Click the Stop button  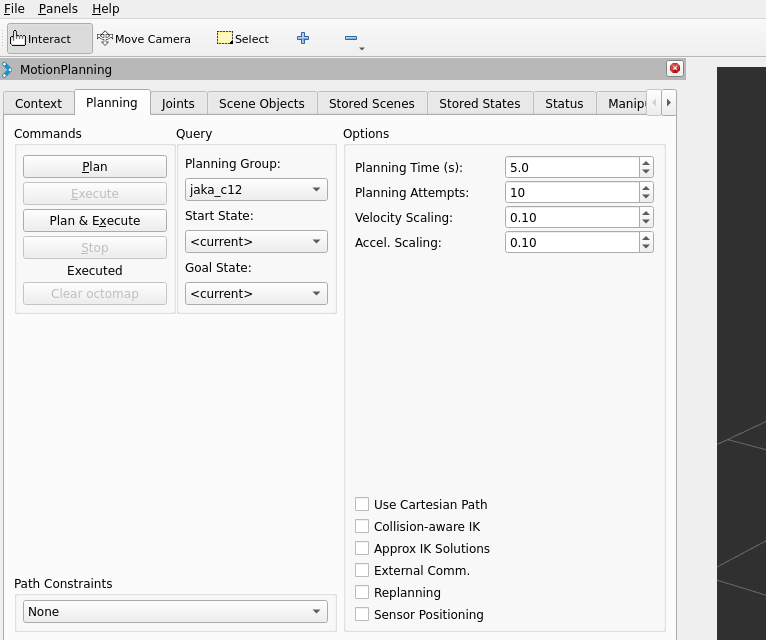pyautogui.click(x=95, y=248)
